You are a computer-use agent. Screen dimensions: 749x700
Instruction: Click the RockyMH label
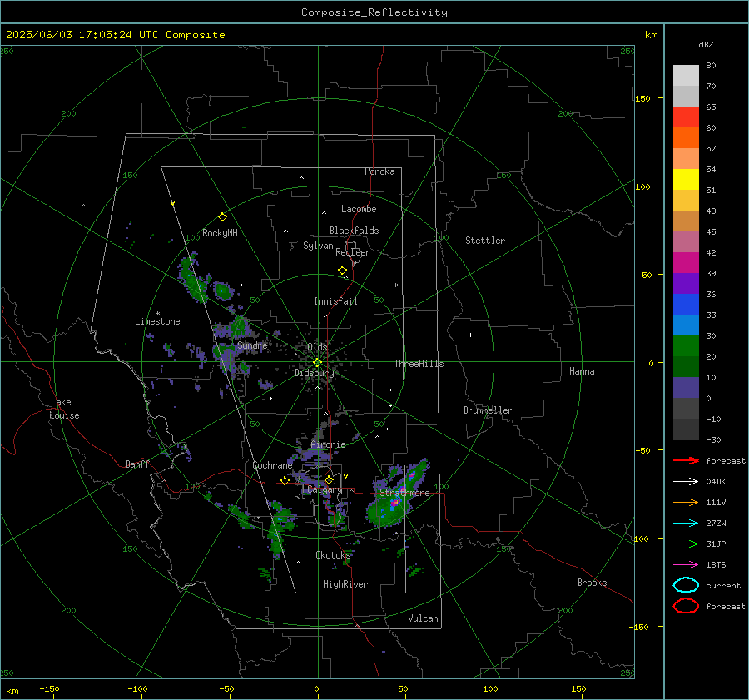point(220,233)
